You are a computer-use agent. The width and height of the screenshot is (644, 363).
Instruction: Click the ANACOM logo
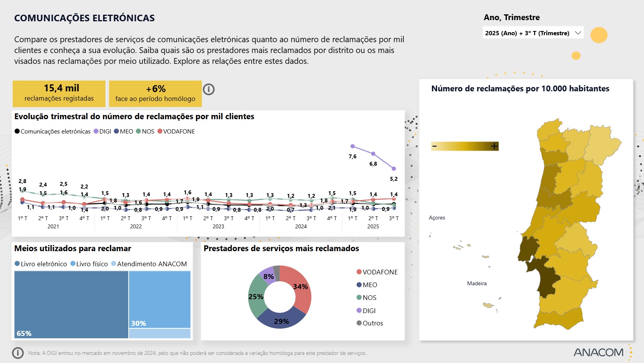tap(598, 352)
